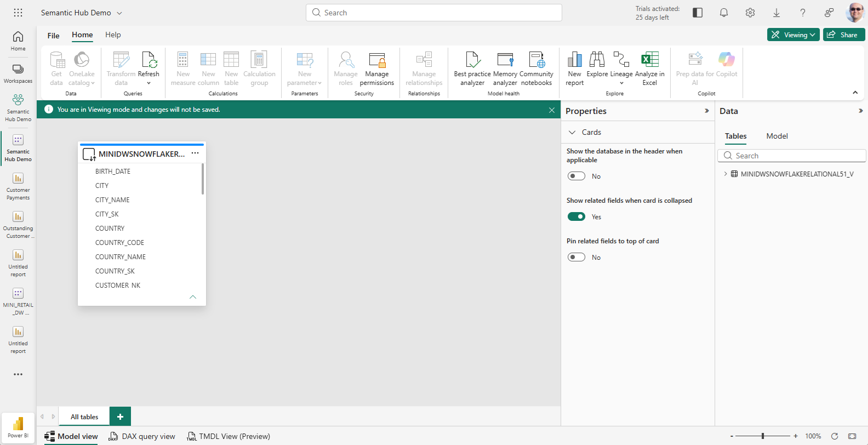Viewport: 868px width, 445px height.
Task: Toggle Pin related fields to top
Action: coord(576,257)
